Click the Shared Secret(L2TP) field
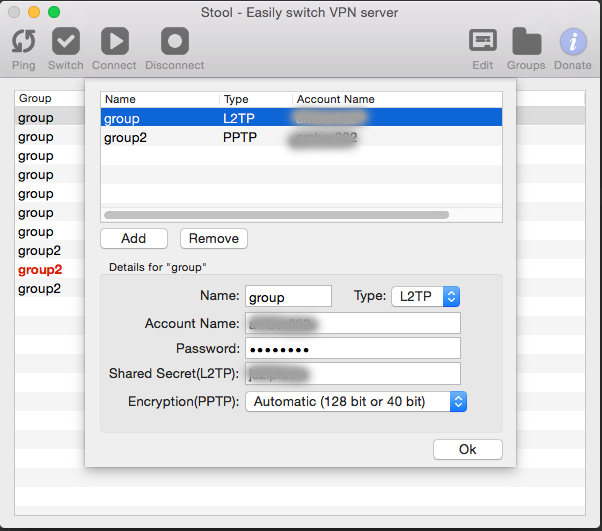602x531 pixels. point(353,374)
